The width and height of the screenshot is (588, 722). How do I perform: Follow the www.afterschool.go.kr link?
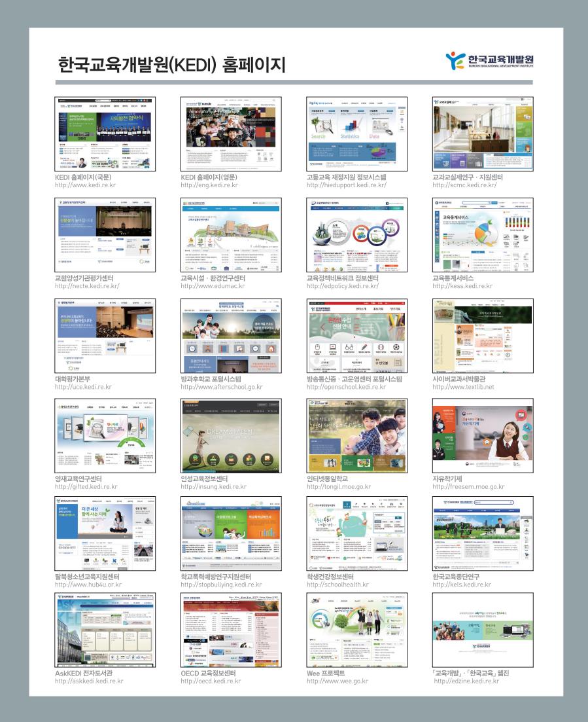tap(222, 387)
